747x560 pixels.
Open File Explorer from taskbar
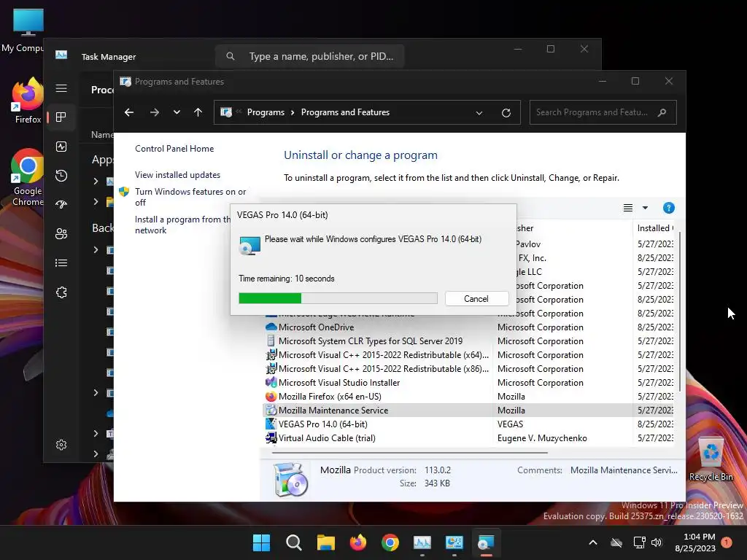[326, 542]
